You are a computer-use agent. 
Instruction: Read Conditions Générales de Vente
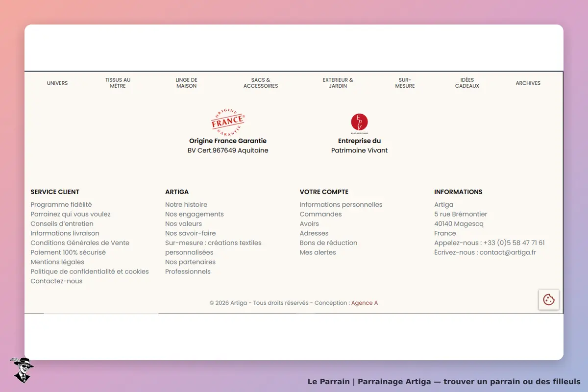(x=80, y=243)
